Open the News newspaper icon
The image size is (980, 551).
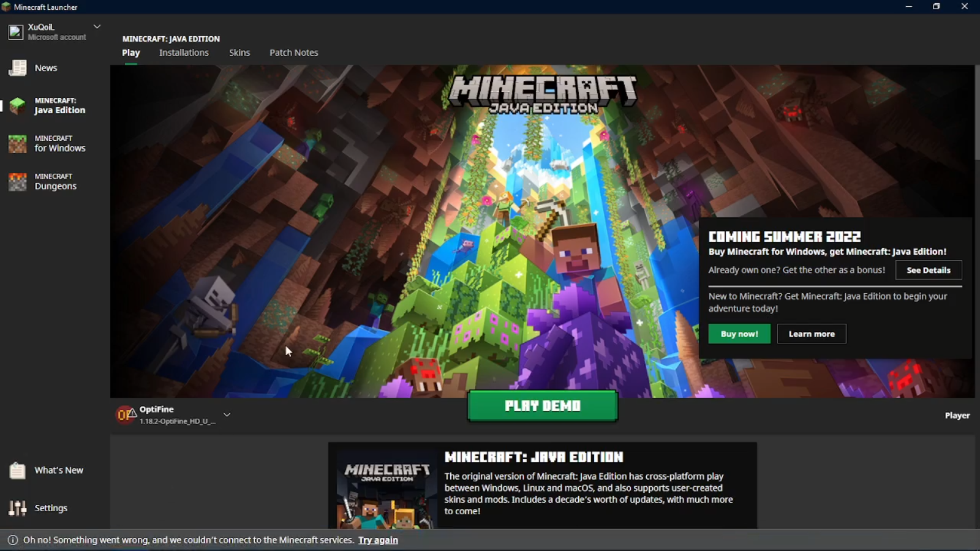(x=18, y=68)
